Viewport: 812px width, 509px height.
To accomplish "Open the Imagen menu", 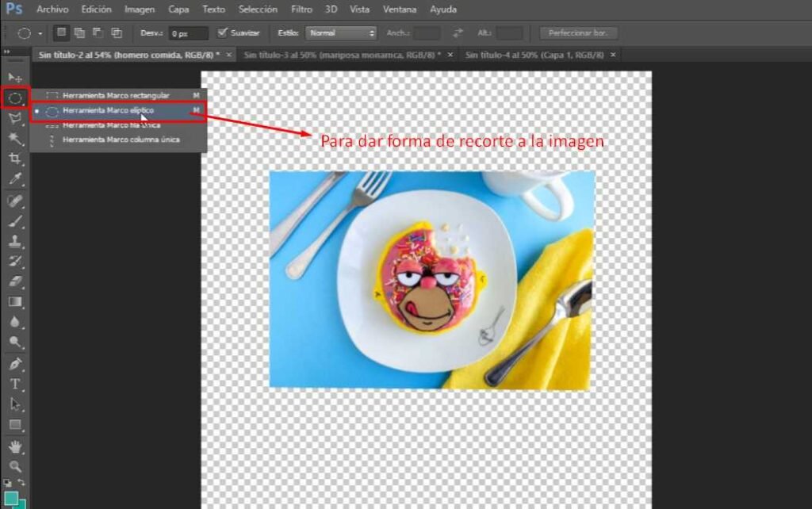I will coord(140,10).
